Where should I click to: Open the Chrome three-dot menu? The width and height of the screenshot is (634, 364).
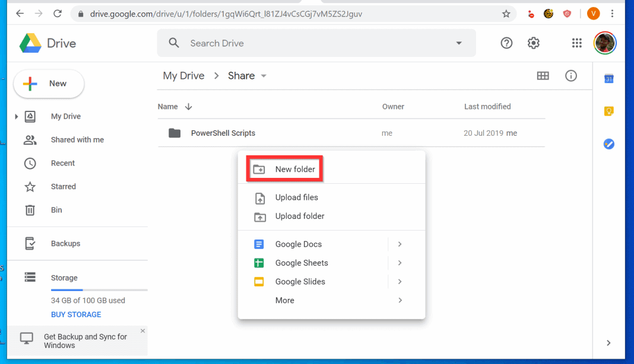click(612, 14)
